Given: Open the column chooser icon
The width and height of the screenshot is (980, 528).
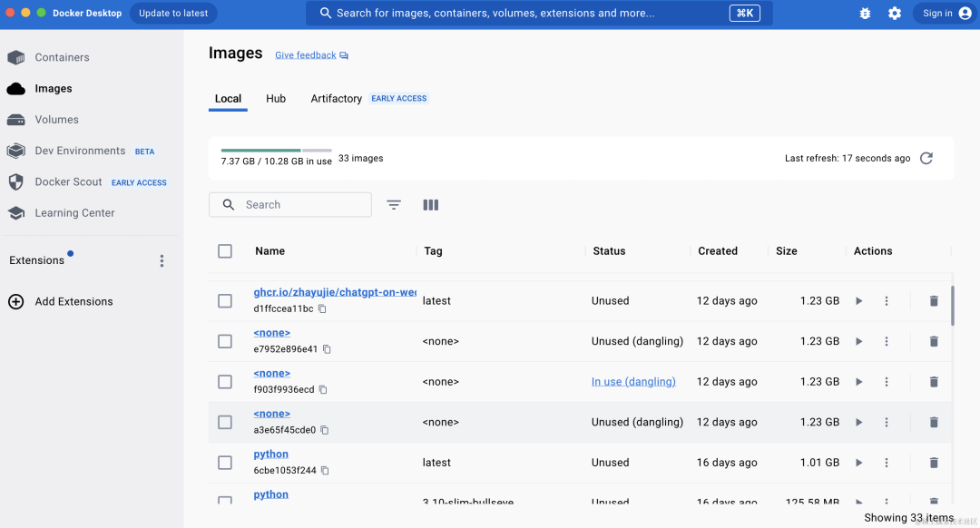Looking at the screenshot, I should pos(431,205).
